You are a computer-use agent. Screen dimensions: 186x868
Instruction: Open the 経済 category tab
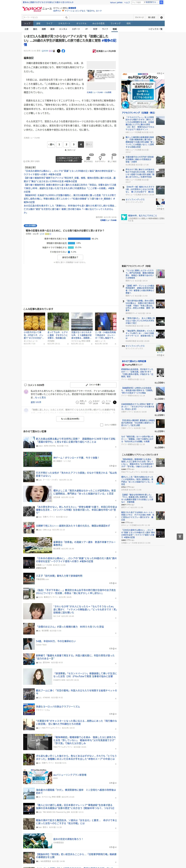[52, 29]
